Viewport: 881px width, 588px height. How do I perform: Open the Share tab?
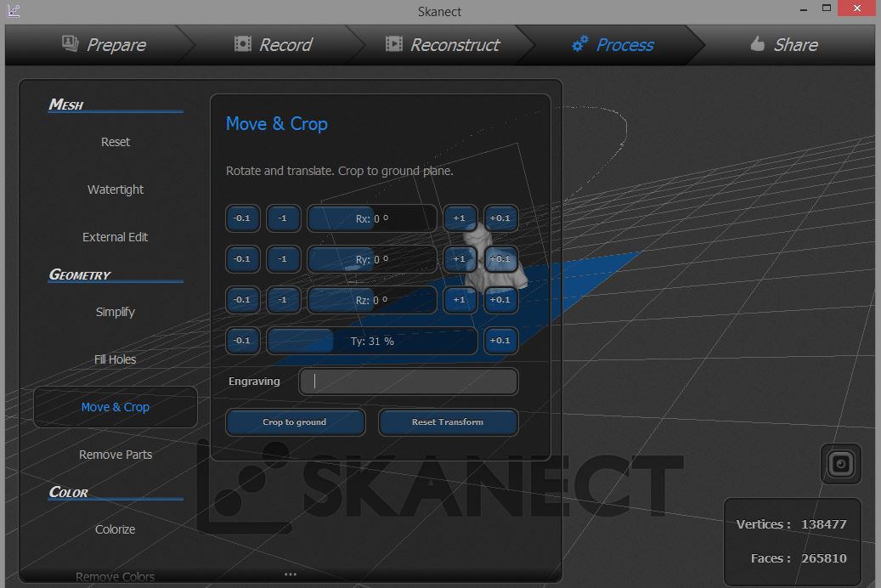point(784,44)
